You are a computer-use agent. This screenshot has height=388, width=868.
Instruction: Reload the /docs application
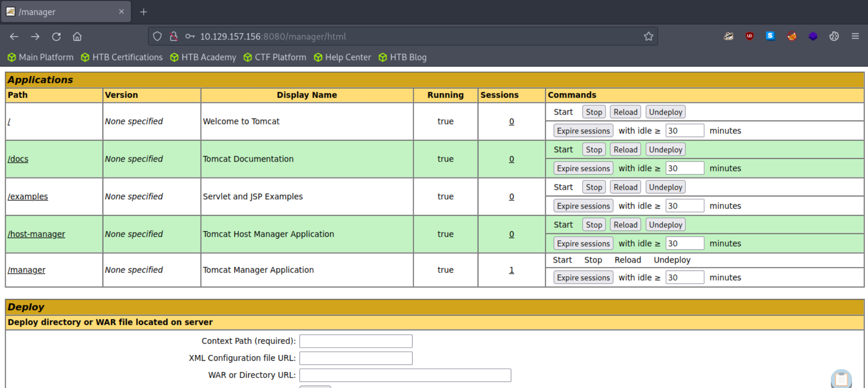[x=625, y=149]
